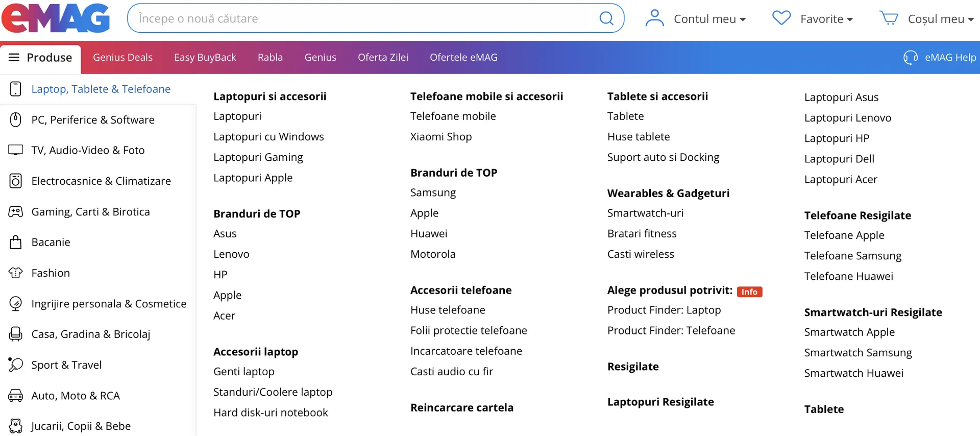This screenshot has height=436, width=980.
Task: Click the Xiaomi Shop link
Action: [441, 137]
